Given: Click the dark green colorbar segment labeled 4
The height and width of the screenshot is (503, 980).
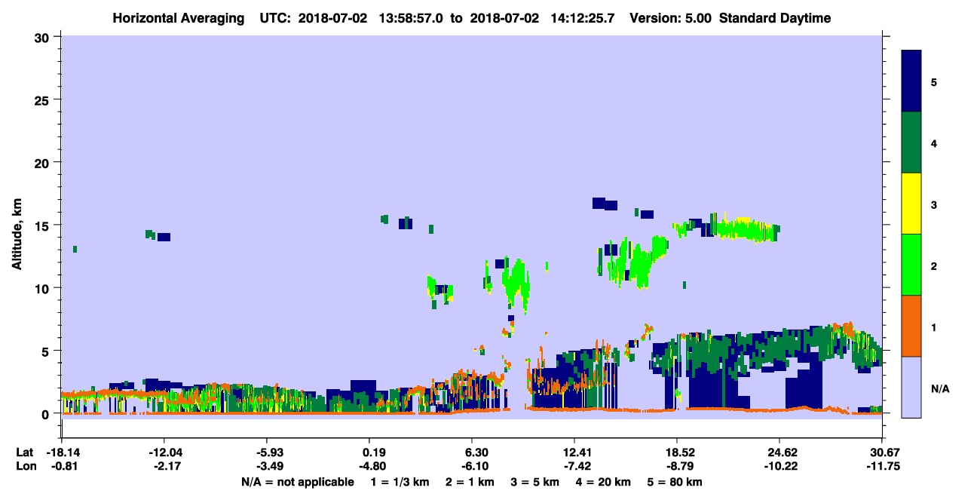Looking at the screenshot, I should (x=911, y=143).
